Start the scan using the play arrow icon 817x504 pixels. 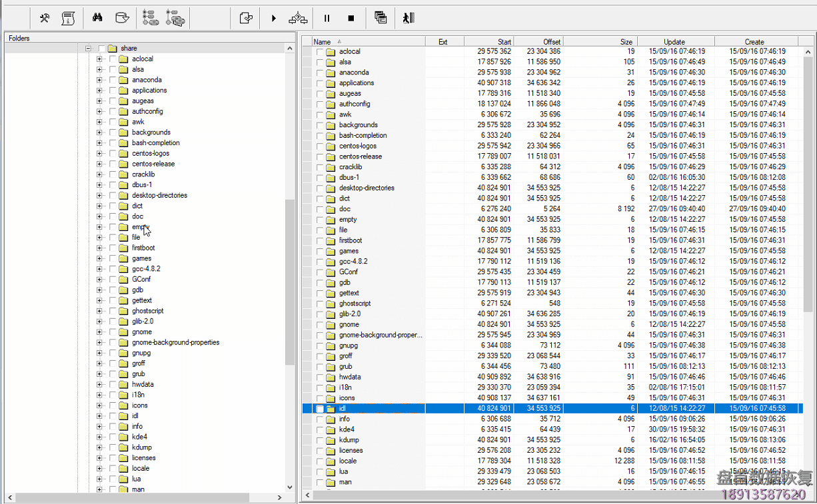[x=275, y=17]
